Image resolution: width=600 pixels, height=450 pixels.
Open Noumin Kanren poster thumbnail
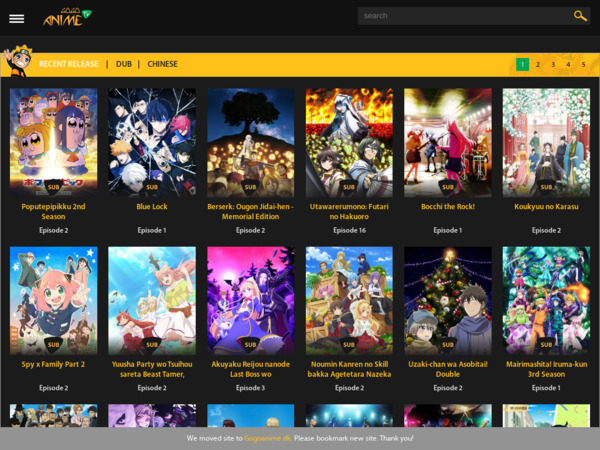[x=349, y=301]
